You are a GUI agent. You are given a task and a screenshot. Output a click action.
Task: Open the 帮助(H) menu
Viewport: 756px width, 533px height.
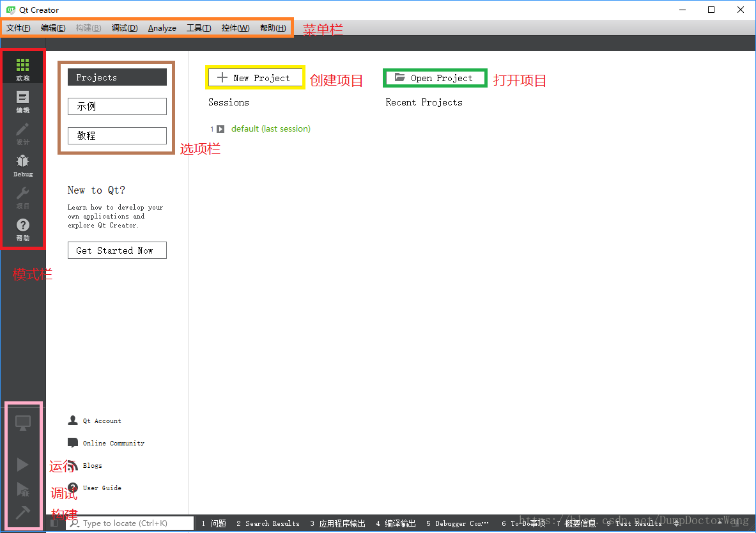tap(273, 28)
